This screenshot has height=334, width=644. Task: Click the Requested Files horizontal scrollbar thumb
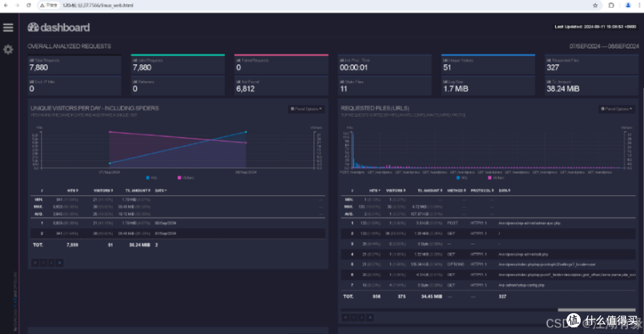click(x=596, y=310)
